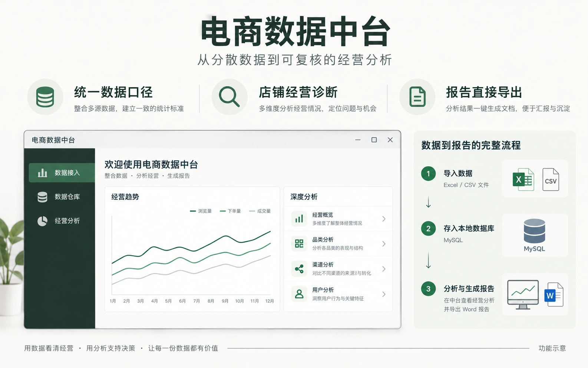Click the pie chart icon of 经营分析
The image size is (588, 368).
tap(42, 221)
